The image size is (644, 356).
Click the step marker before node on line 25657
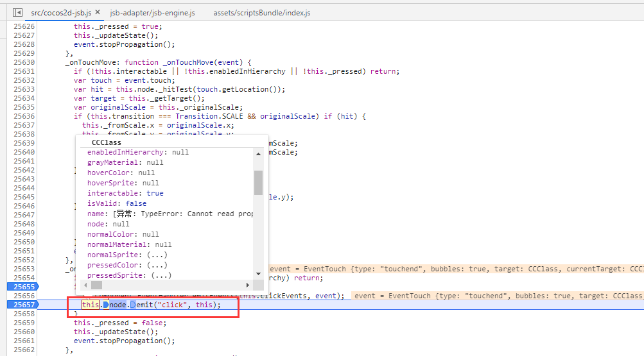coord(106,305)
